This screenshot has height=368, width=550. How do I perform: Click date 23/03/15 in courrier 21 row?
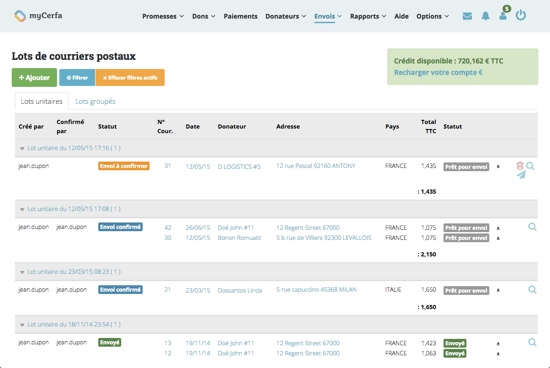(198, 290)
